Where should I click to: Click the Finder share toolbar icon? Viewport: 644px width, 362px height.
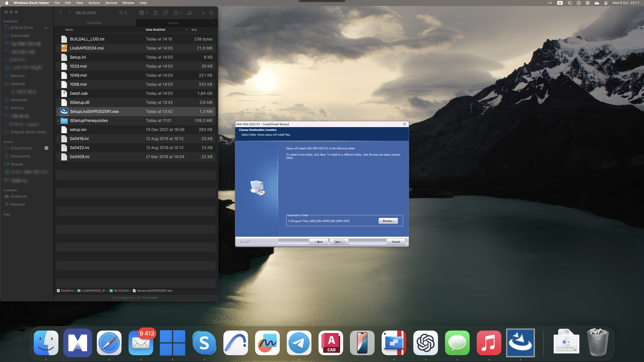click(x=156, y=13)
